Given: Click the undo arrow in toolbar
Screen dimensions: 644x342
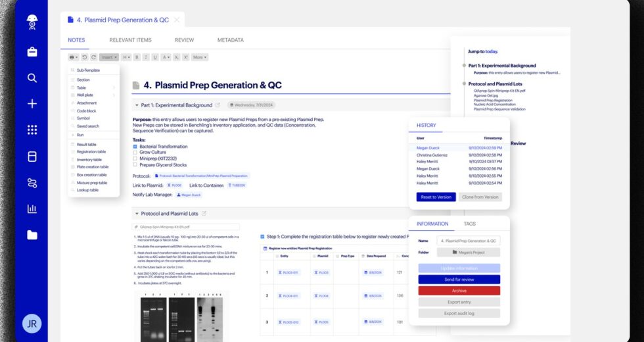Looking at the screenshot, I should (x=85, y=57).
